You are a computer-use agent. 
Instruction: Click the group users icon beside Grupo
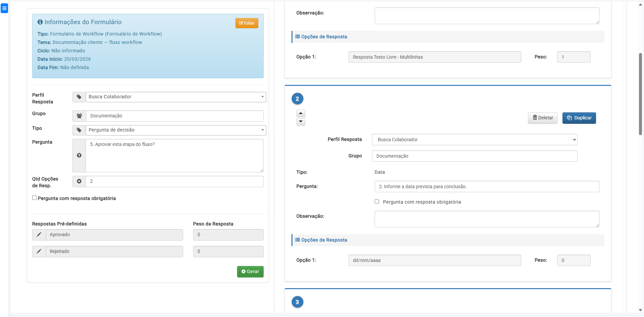pyautogui.click(x=79, y=116)
